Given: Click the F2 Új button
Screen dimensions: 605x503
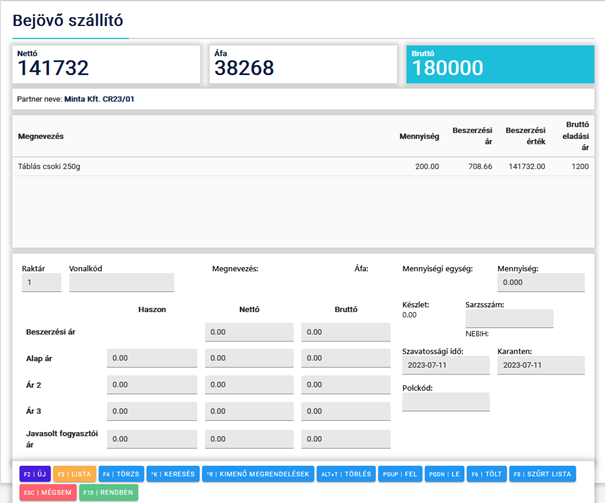Looking at the screenshot, I should click(x=35, y=474).
